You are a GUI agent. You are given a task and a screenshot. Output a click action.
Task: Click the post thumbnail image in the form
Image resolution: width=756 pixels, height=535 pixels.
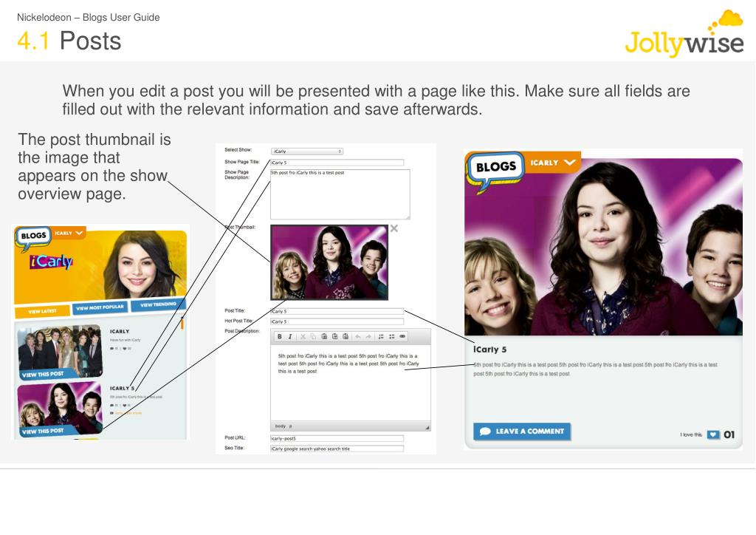coord(329,262)
